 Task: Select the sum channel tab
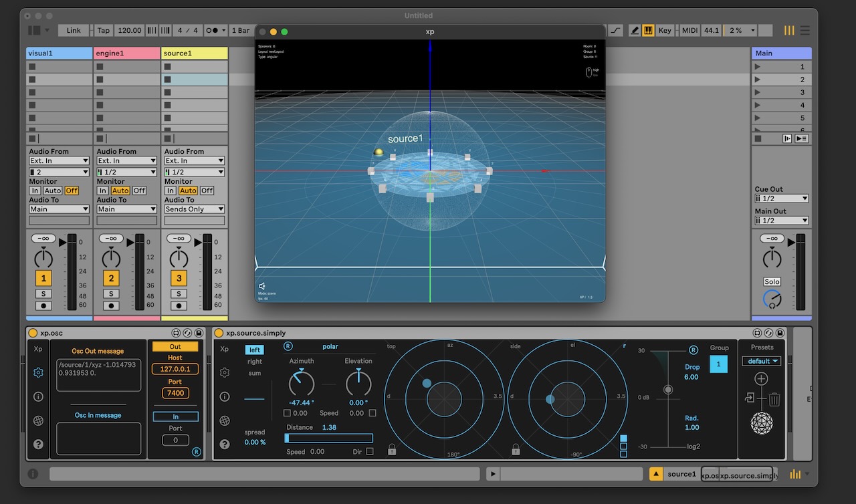pyautogui.click(x=255, y=373)
